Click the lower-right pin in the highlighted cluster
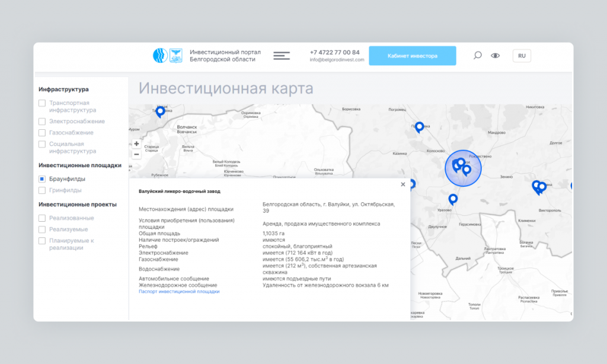The width and height of the screenshot is (607, 364). 467,170
